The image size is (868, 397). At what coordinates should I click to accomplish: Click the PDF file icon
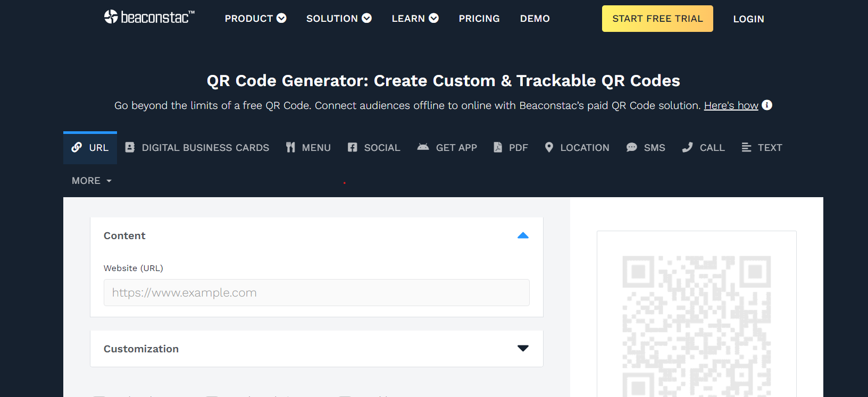(498, 147)
